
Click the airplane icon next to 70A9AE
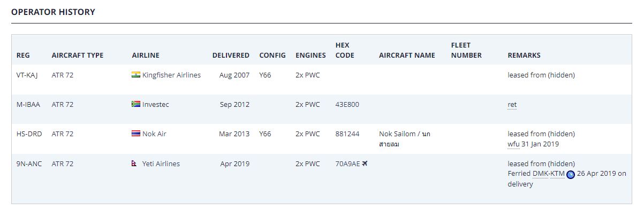365,163
